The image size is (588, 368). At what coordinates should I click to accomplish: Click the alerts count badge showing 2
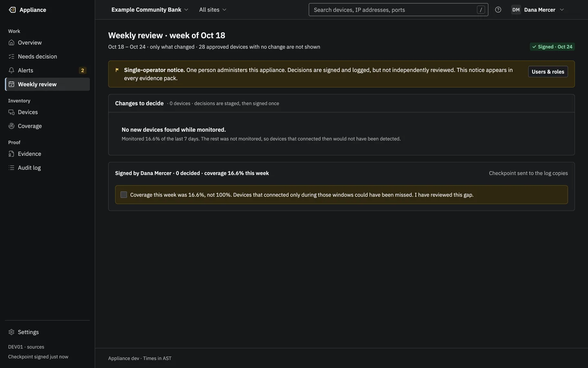click(82, 70)
